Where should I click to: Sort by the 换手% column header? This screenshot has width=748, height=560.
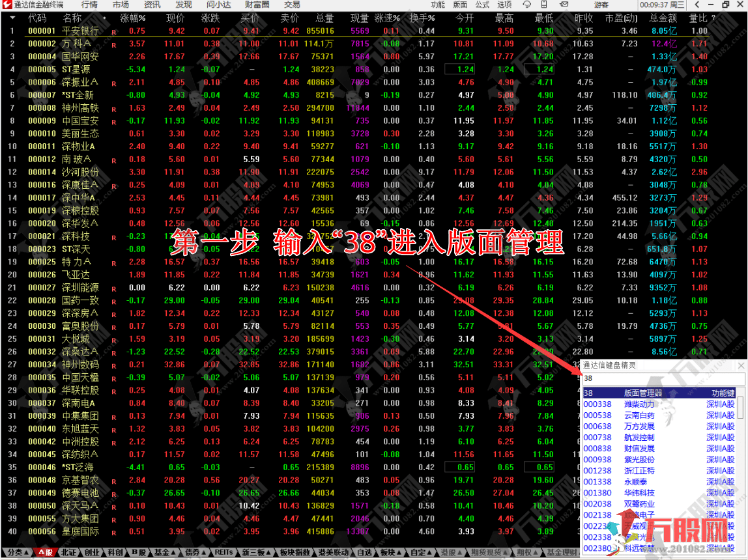pyautogui.click(x=422, y=18)
